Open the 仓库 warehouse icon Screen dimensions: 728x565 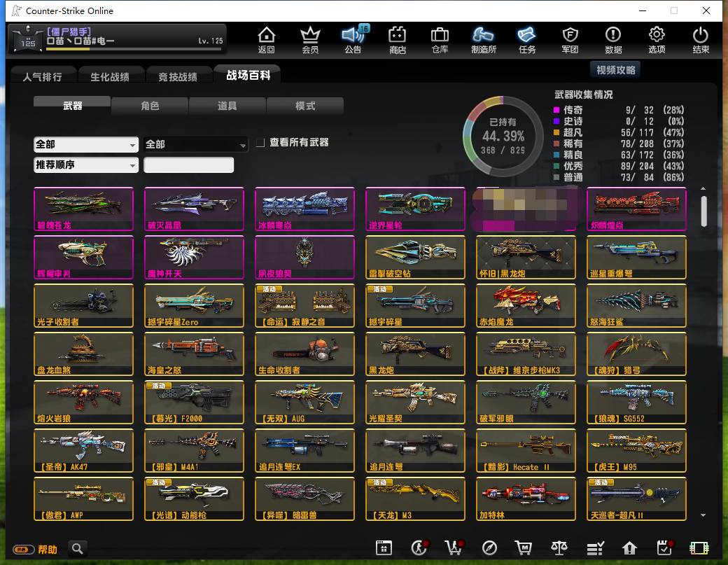(x=440, y=39)
